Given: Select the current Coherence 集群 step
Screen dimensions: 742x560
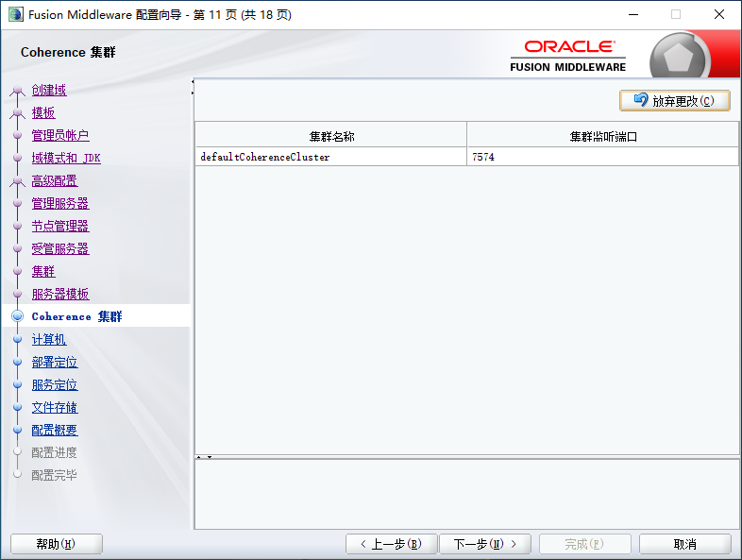Looking at the screenshot, I should click(77, 316).
